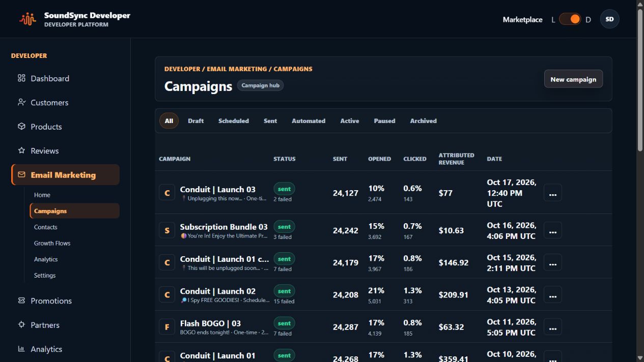Viewport: 644px width, 362px height.
Task: Click the Email Marketing envelope icon
Action: tap(21, 175)
